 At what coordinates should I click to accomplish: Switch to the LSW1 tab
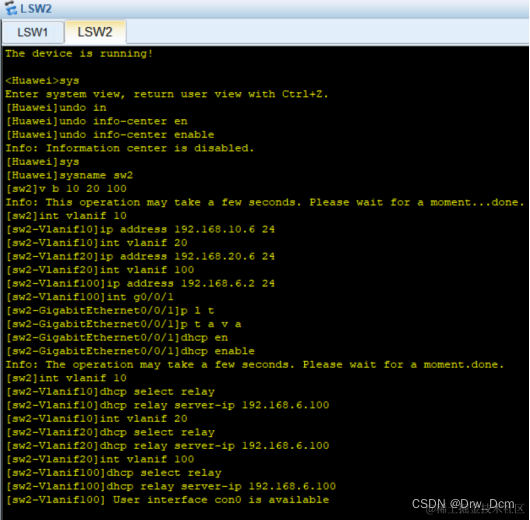pyautogui.click(x=33, y=32)
